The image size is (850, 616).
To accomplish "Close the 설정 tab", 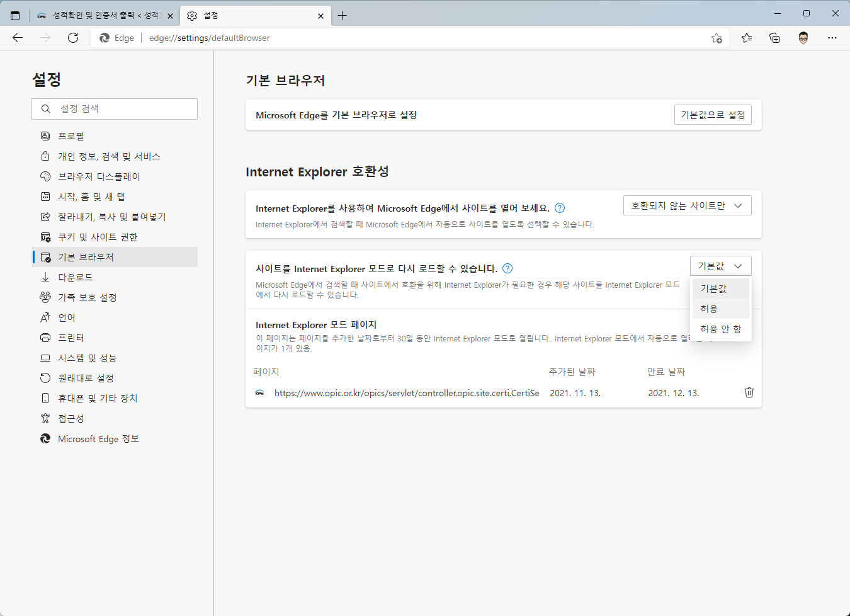I will pos(321,16).
